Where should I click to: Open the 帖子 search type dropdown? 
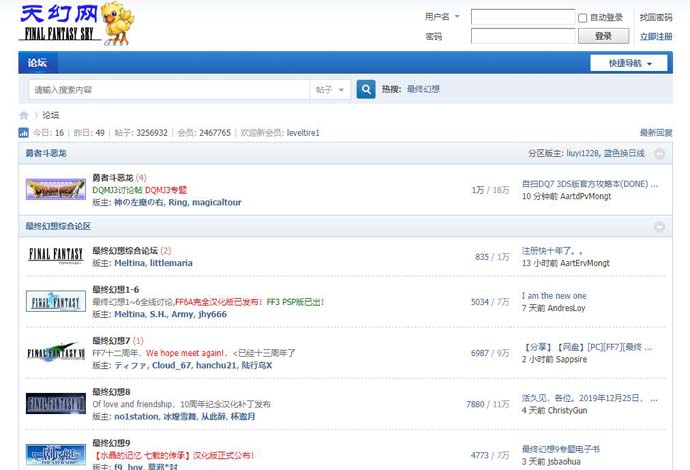(330, 90)
